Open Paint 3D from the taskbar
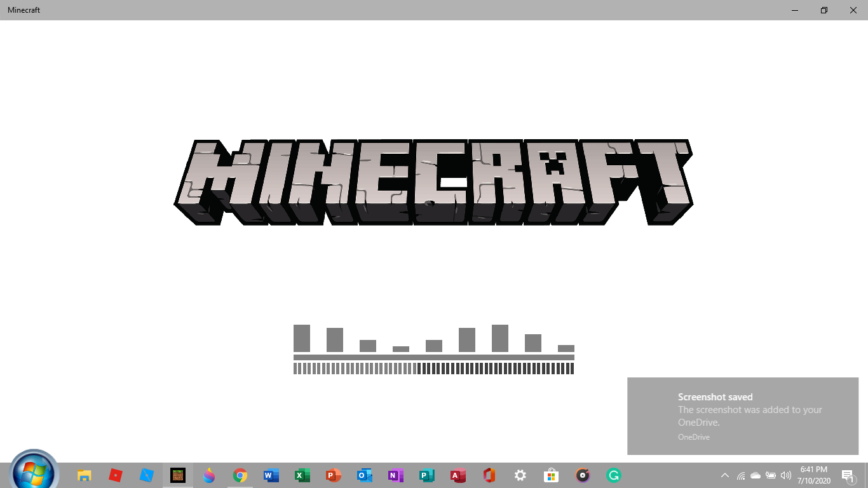Viewport: 868px width, 488px height. [208, 475]
